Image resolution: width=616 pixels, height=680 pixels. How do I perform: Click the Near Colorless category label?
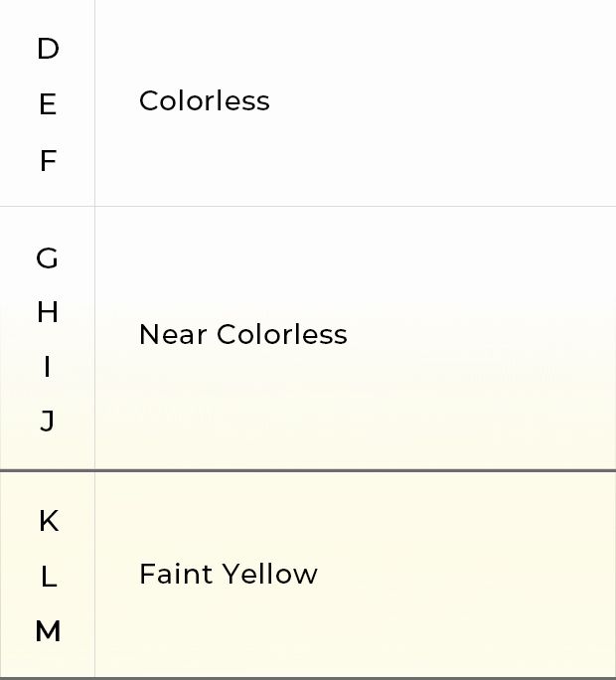[x=243, y=334]
